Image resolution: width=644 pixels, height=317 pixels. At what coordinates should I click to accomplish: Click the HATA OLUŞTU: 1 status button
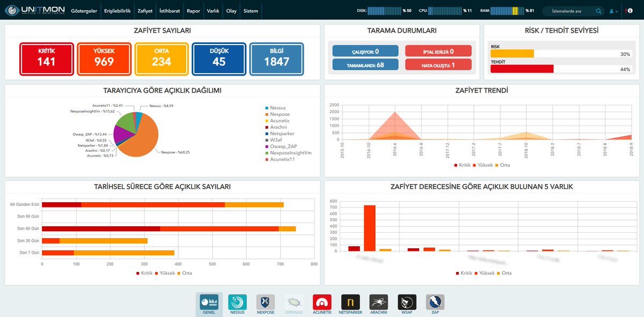click(438, 65)
